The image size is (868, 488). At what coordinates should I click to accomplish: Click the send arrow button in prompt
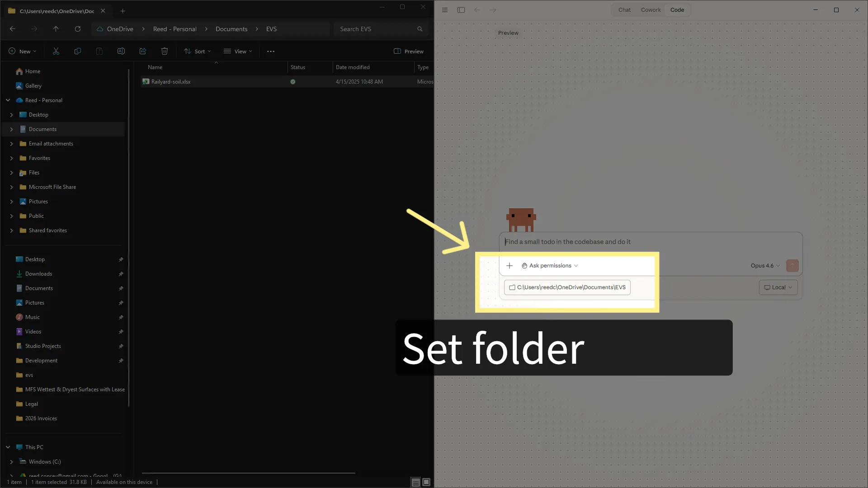[x=793, y=266]
